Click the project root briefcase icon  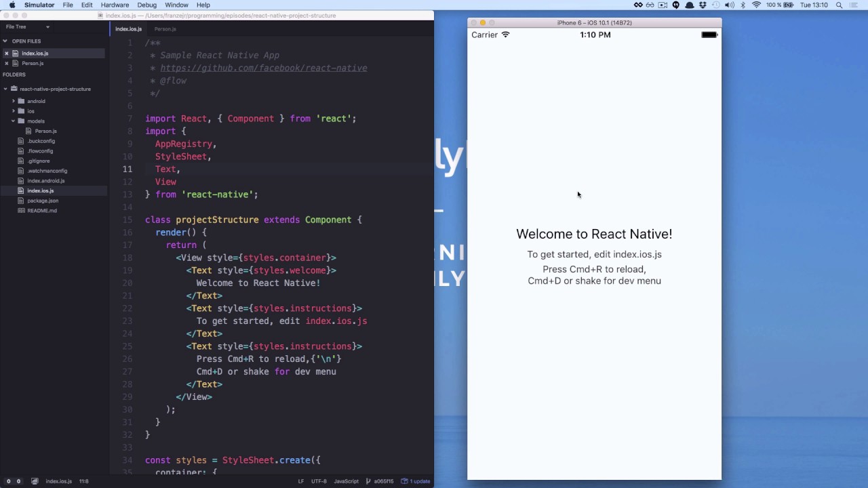tap(14, 89)
